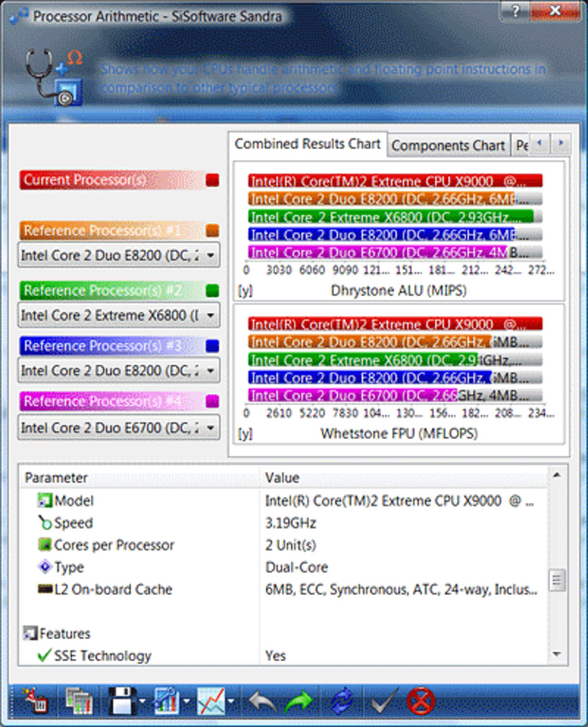Open the line graph dropdown arrow

[230, 701]
